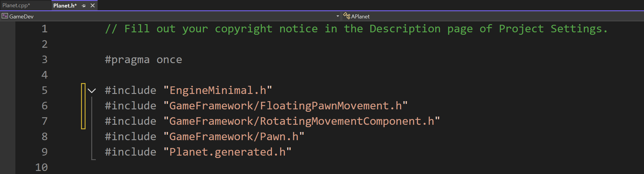Screen dimensions: 644x174
Task: Toggle the pin icon on Planet.h tab
Action: (x=84, y=6)
